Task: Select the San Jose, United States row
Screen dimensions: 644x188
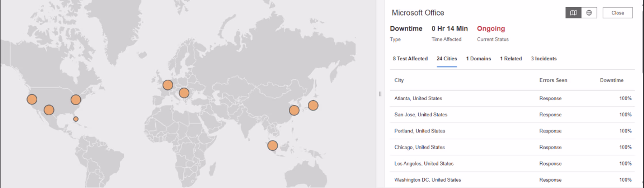Action: click(512, 114)
